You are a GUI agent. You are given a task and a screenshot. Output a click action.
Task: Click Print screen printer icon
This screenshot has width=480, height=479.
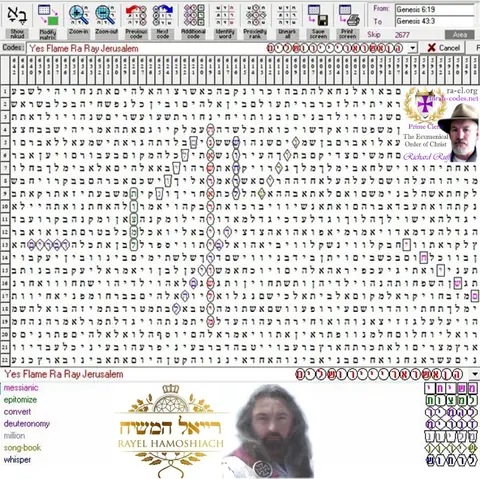[x=349, y=15]
